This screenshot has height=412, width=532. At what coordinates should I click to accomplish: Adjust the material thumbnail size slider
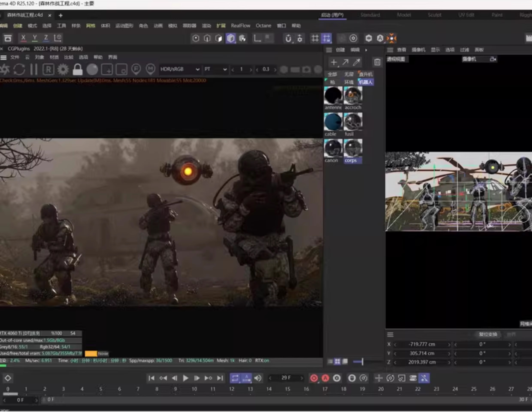pos(362,362)
